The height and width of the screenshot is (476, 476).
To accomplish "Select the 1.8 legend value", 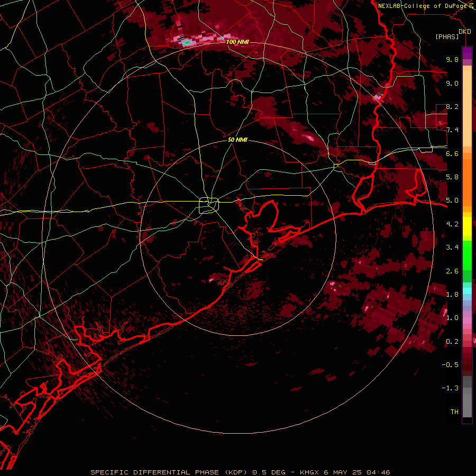I will (x=452, y=295).
